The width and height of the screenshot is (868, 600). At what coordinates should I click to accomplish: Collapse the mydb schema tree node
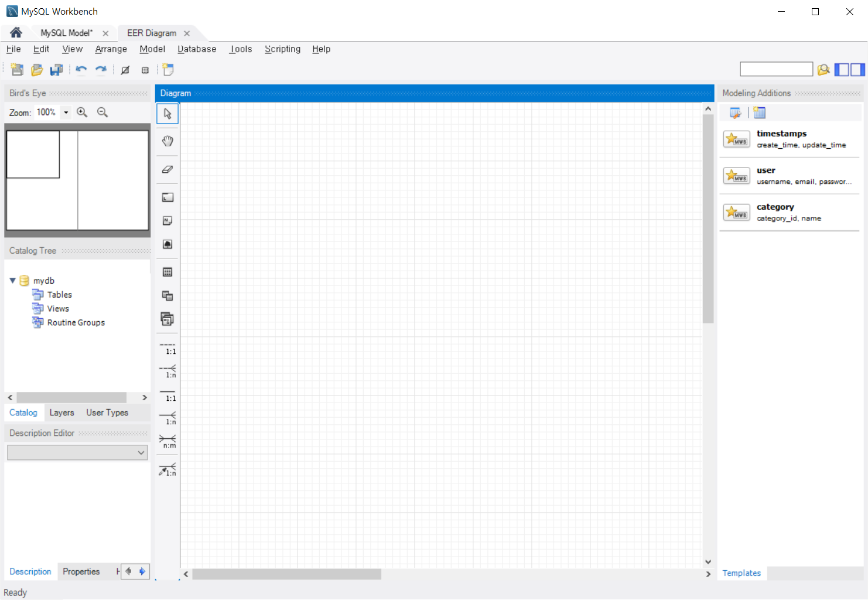click(12, 281)
